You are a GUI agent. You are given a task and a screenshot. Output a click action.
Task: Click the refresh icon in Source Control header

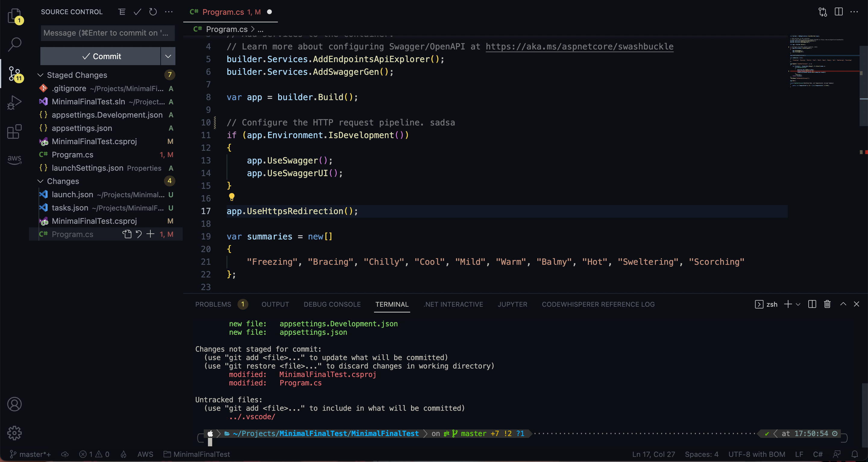click(x=153, y=12)
